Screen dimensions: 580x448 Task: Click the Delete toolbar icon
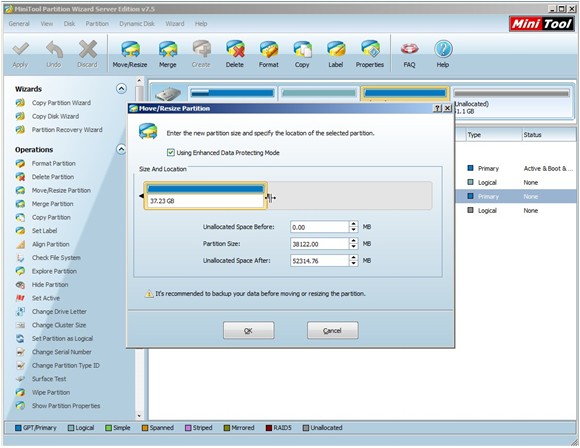click(235, 50)
